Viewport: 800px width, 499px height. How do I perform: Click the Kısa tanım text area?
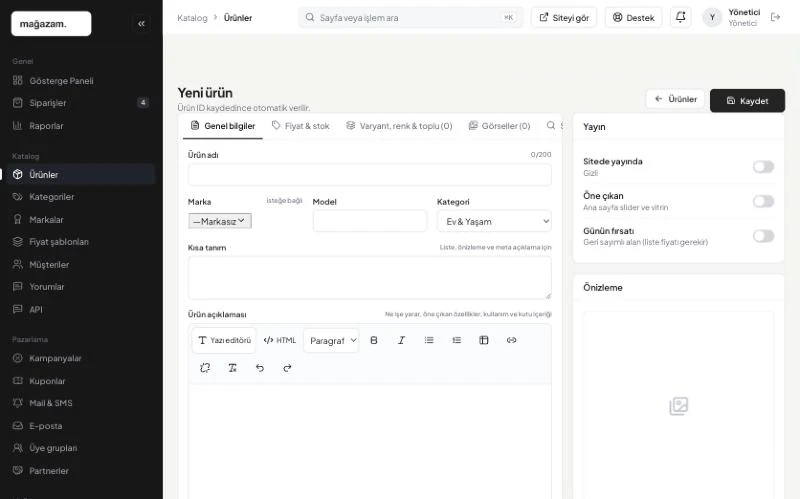click(x=369, y=278)
